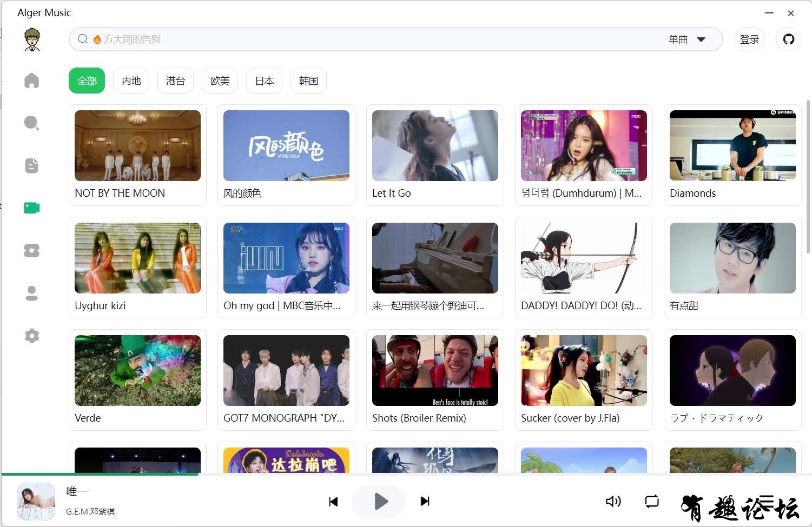
Task: Open the Let It Go video thumbnail
Action: point(435,145)
